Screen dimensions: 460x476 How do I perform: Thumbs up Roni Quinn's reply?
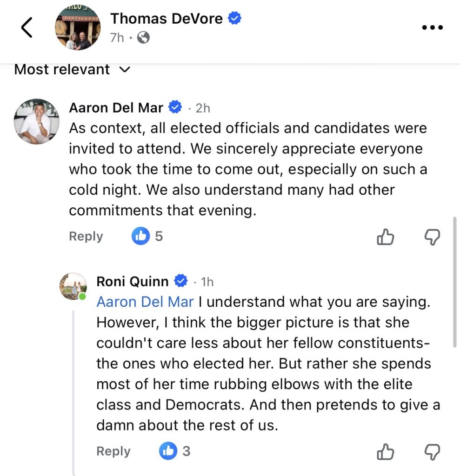[385, 452]
